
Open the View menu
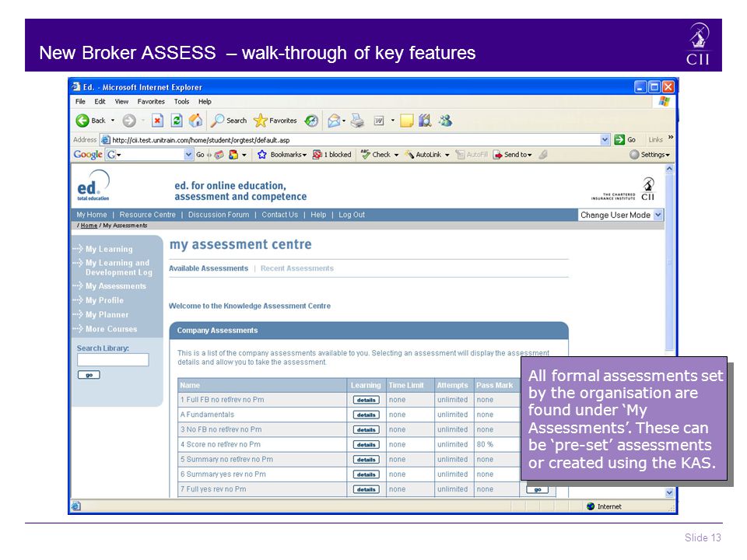pos(121,101)
